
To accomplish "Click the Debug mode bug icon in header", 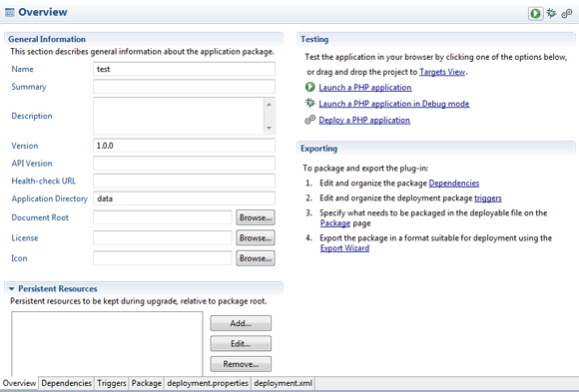I will tap(551, 13).
